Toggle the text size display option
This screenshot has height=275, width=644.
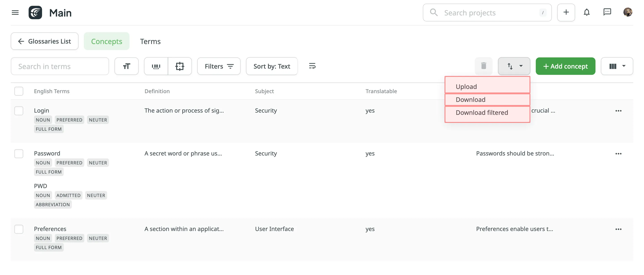(127, 66)
